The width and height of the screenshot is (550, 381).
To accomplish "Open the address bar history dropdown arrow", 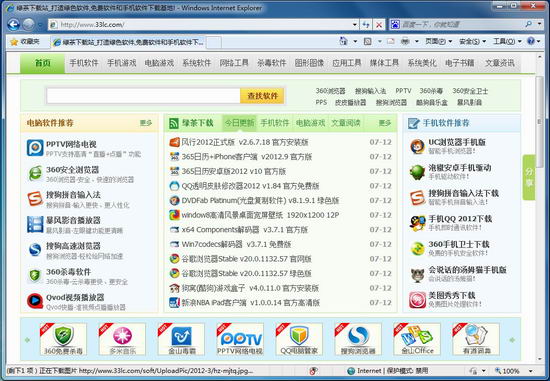I will click(x=355, y=25).
